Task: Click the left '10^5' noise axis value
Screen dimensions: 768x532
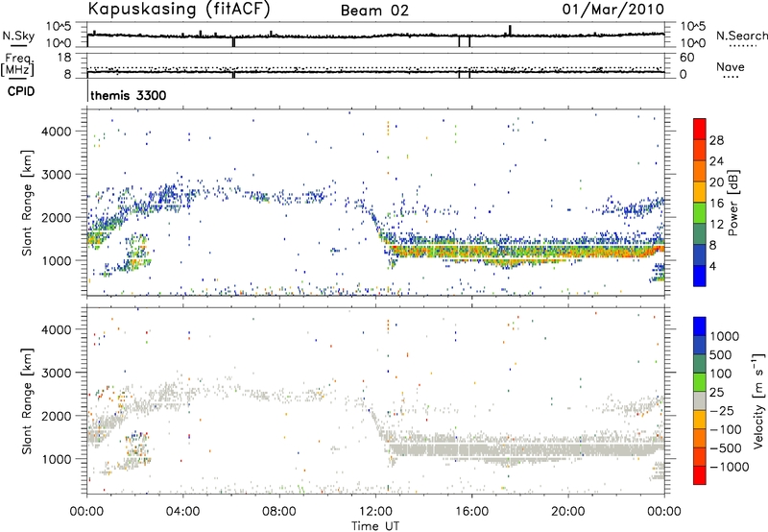Action: point(59,26)
